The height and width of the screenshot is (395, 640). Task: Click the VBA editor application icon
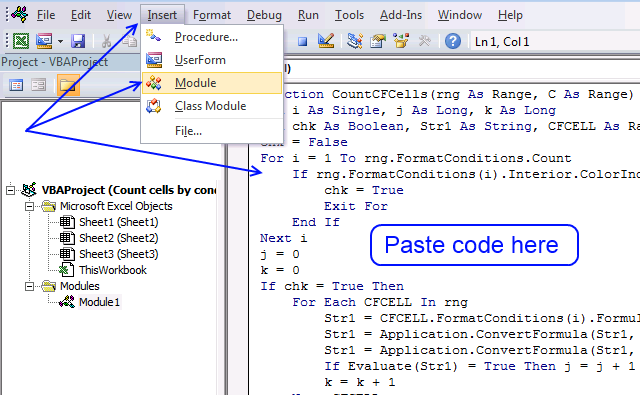coord(20,14)
